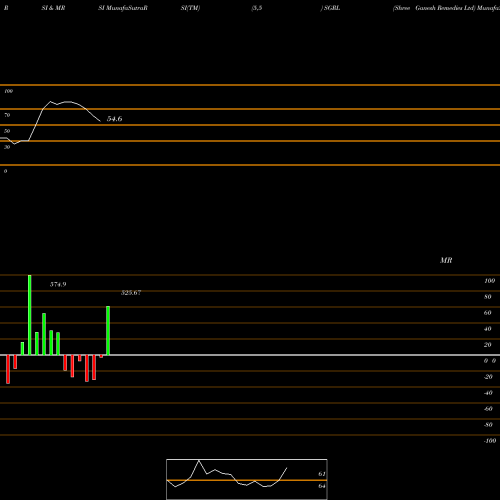Open the mini RSI preview chart at the bottom
The width and height of the screenshot is (500, 500).
[x=247, y=479]
